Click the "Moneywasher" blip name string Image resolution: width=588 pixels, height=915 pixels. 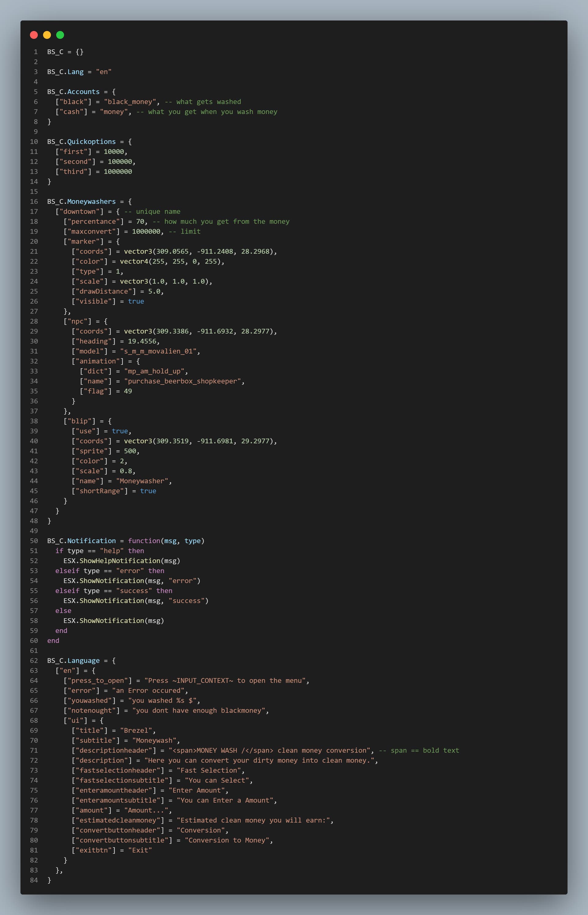[x=142, y=481]
